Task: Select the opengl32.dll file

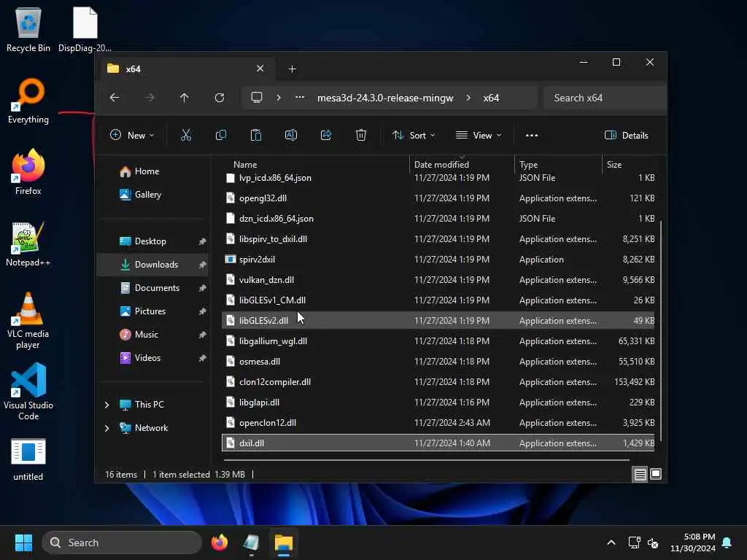Action: (x=438, y=198)
